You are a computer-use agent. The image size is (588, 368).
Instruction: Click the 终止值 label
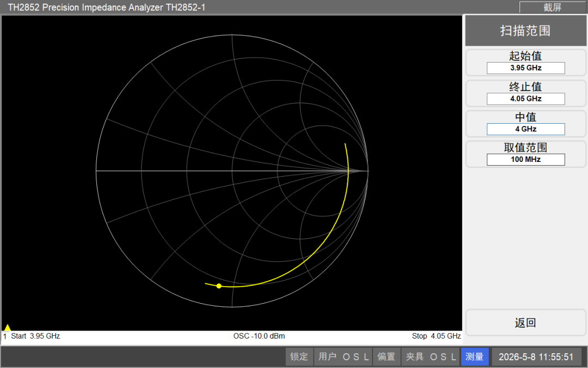pyautogui.click(x=525, y=87)
